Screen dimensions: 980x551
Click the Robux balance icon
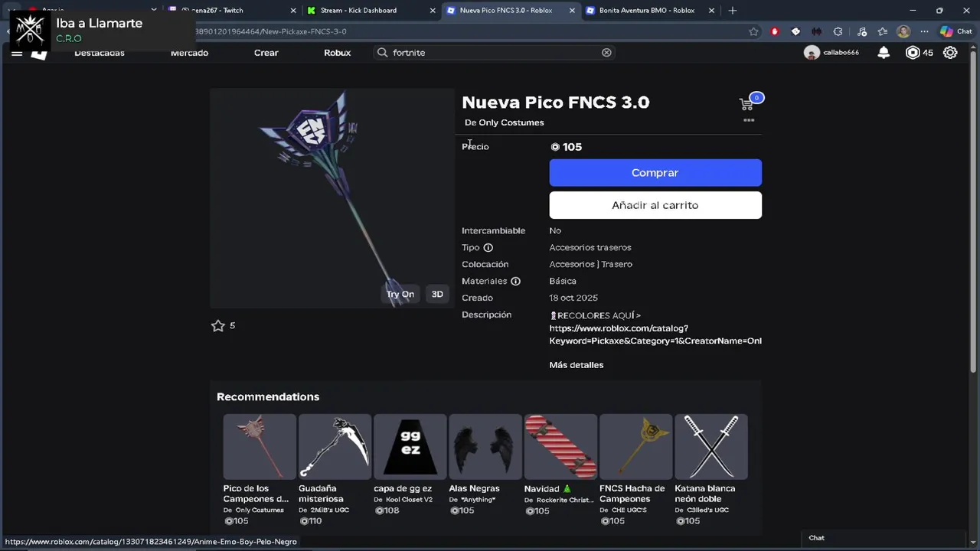click(x=913, y=53)
